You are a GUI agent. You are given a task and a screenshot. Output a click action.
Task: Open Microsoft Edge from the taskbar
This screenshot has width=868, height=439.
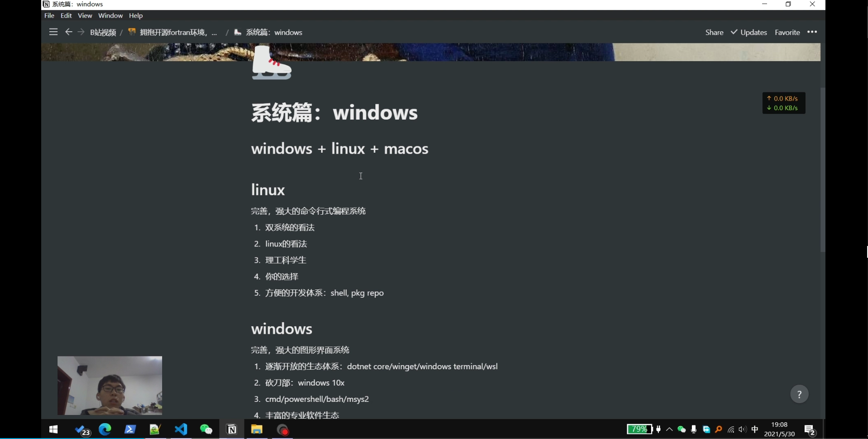point(105,429)
